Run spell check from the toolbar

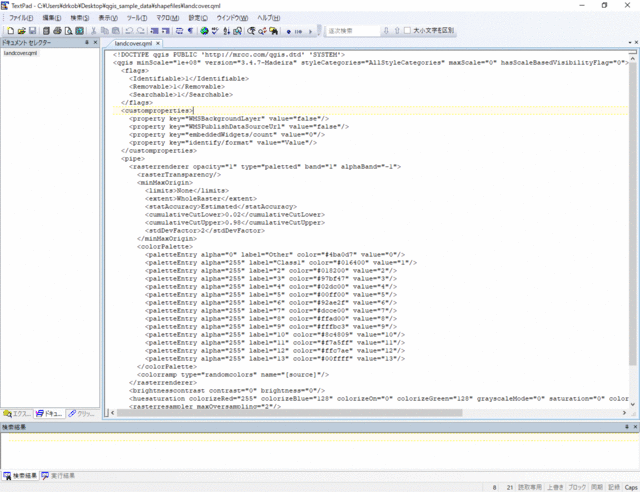[215, 31]
